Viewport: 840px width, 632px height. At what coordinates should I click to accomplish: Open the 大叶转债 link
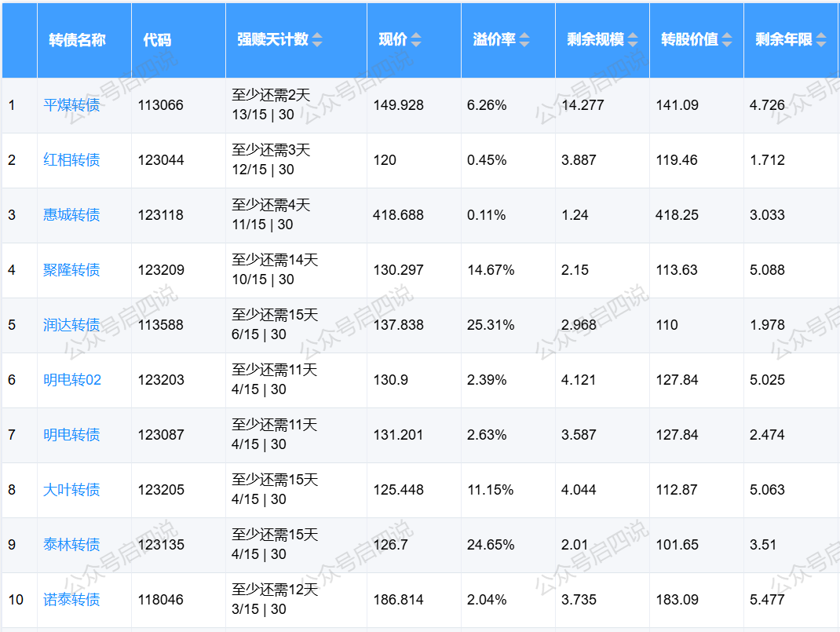tap(71, 490)
